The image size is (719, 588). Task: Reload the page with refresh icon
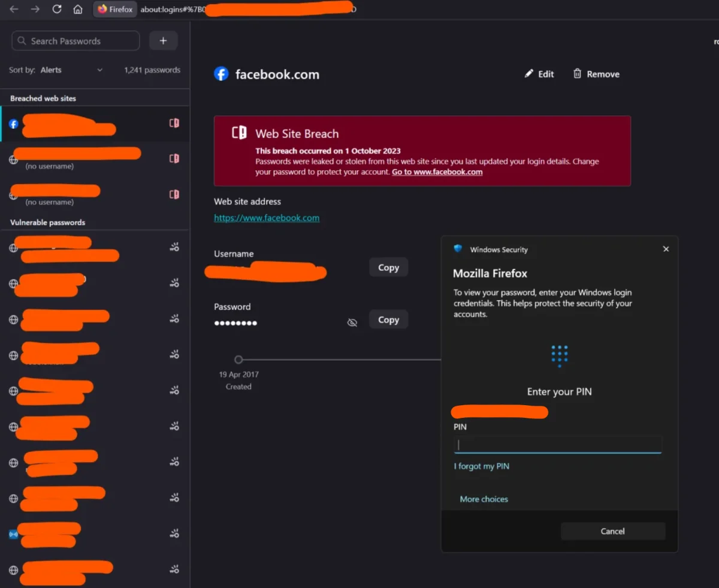(x=57, y=10)
